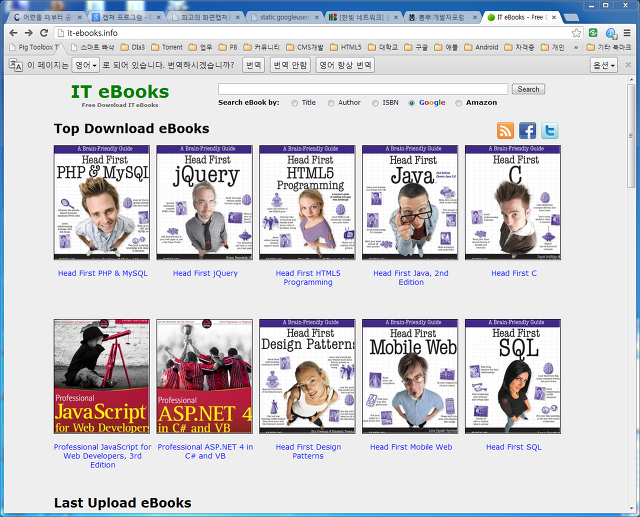
Task: Select the Amazon search radio button
Action: pos(458,103)
